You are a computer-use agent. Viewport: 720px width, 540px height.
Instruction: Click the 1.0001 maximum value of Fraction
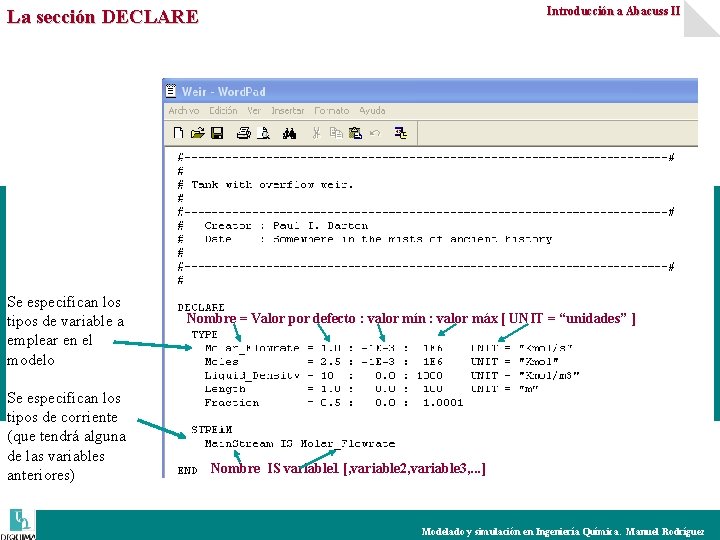[443, 403]
